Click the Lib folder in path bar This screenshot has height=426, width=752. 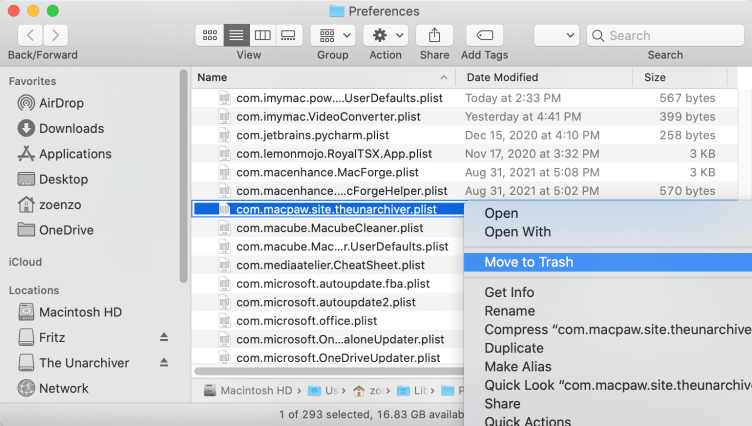[x=414, y=390]
